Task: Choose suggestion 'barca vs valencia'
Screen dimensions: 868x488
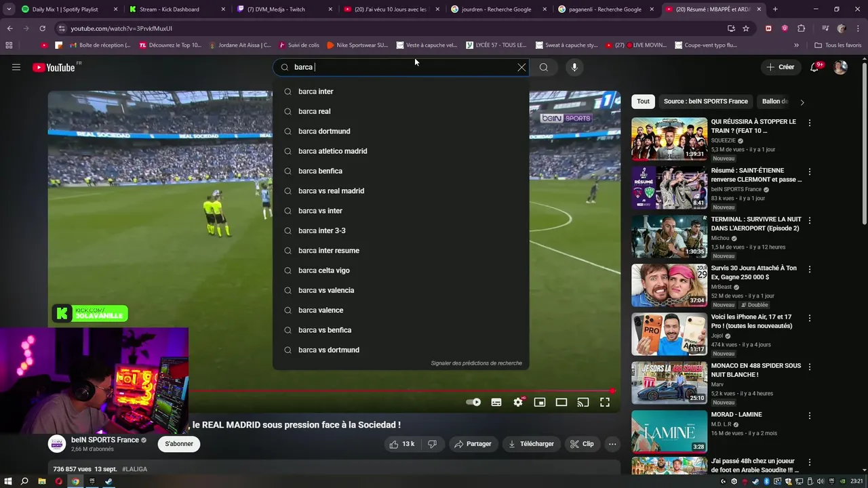Action: pyautogui.click(x=401, y=290)
